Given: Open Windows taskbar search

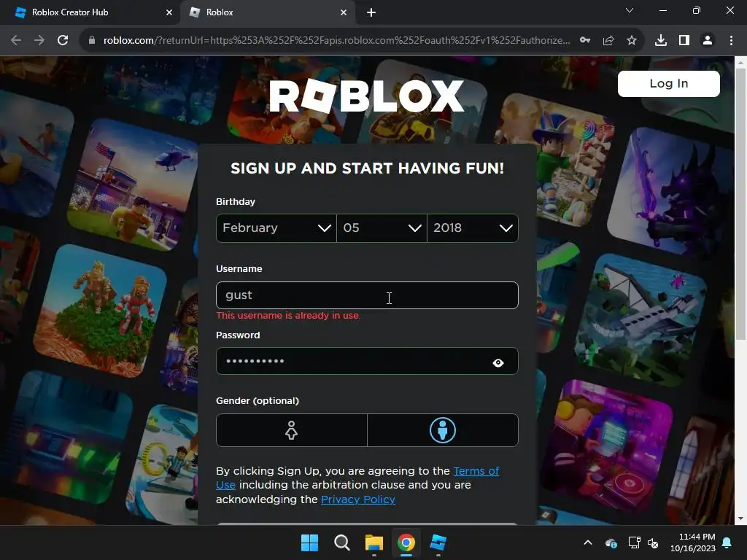Looking at the screenshot, I should coord(341,542).
